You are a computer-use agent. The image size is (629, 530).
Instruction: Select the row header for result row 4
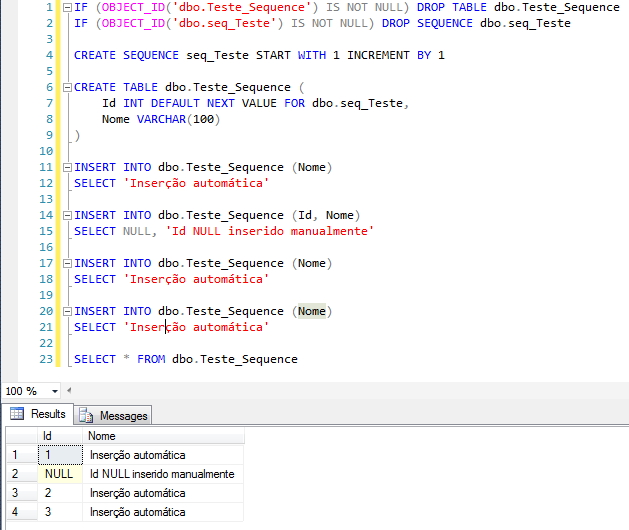[22, 512]
